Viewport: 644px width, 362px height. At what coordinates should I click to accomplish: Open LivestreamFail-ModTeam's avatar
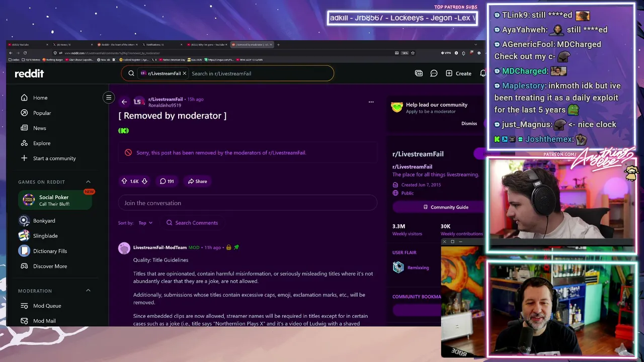click(x=124, y=248)
